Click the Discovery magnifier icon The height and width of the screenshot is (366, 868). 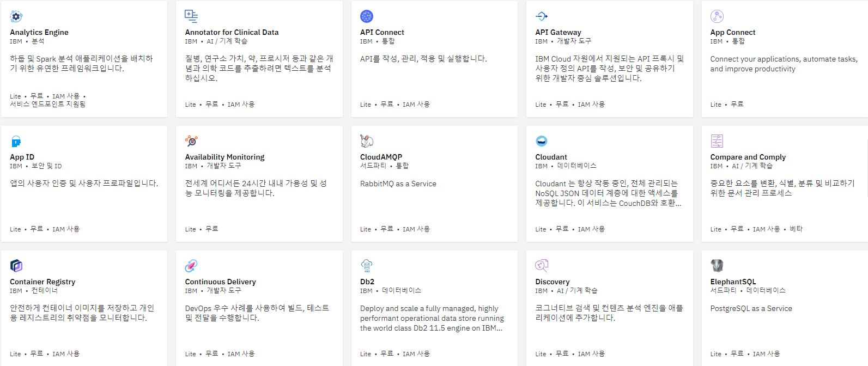tap(542, 266)
